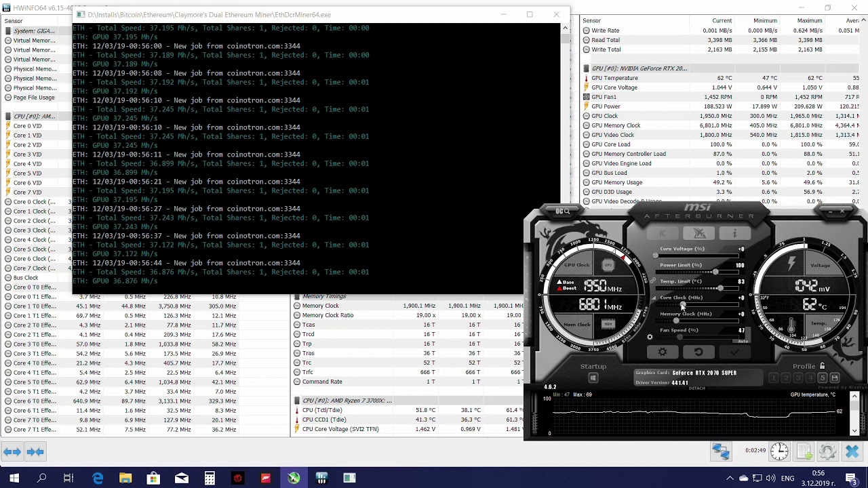Open the Afterburner info button
The height and width of the screenshot is (488, 868).
click(x=734, y=234)
